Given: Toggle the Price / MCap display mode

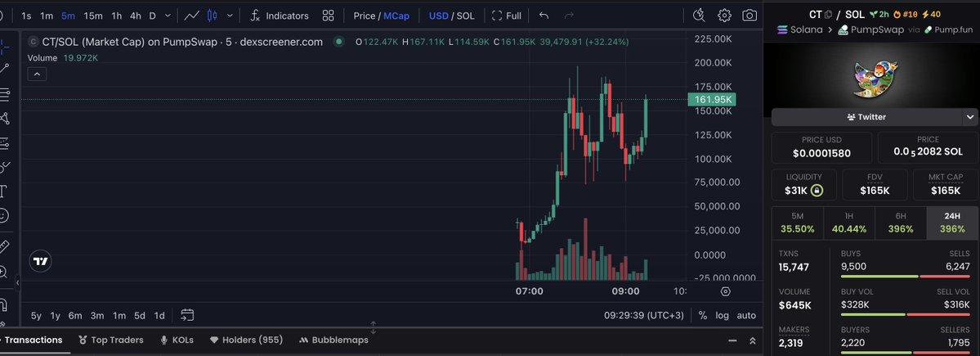Looking at the screenshot, I should pos(381,16).
